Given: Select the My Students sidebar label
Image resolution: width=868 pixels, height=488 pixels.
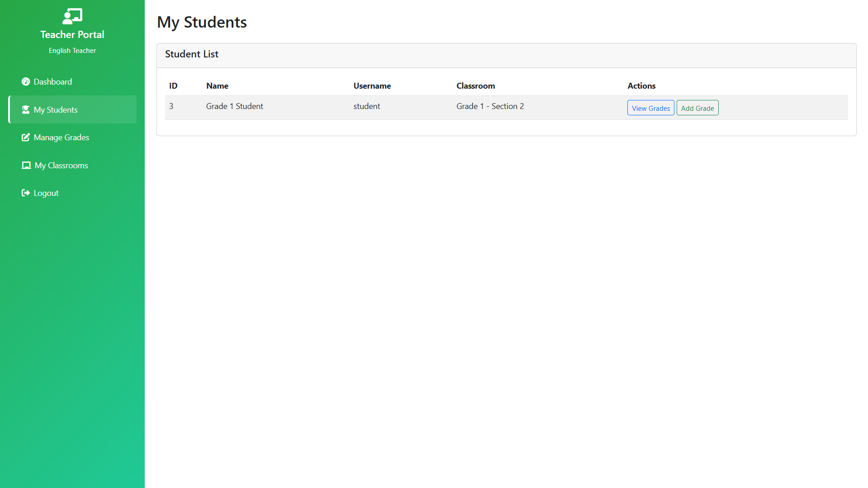Looking at the screenshot, I should [x=56, y=109].
